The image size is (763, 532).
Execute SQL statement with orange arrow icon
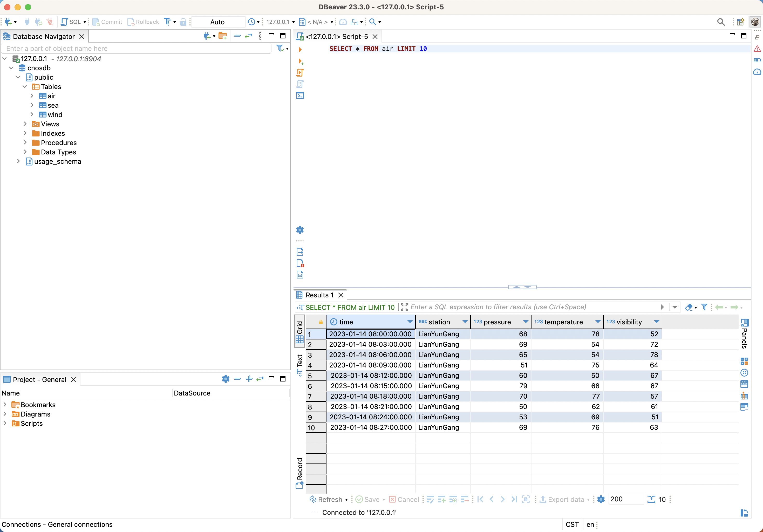[x=300, y=50]
